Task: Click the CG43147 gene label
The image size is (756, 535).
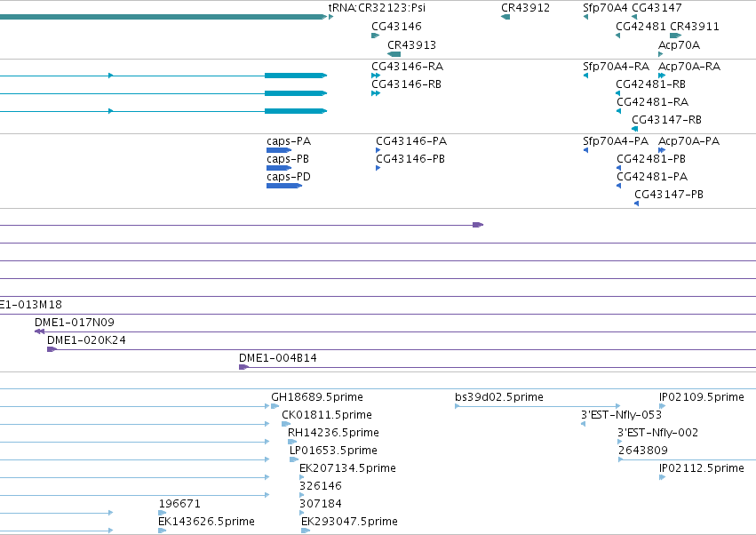Action: click(657, 8)
